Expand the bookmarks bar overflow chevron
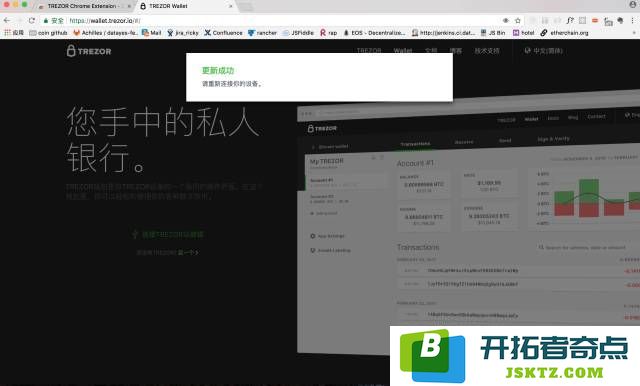 (x=634, y=33)
